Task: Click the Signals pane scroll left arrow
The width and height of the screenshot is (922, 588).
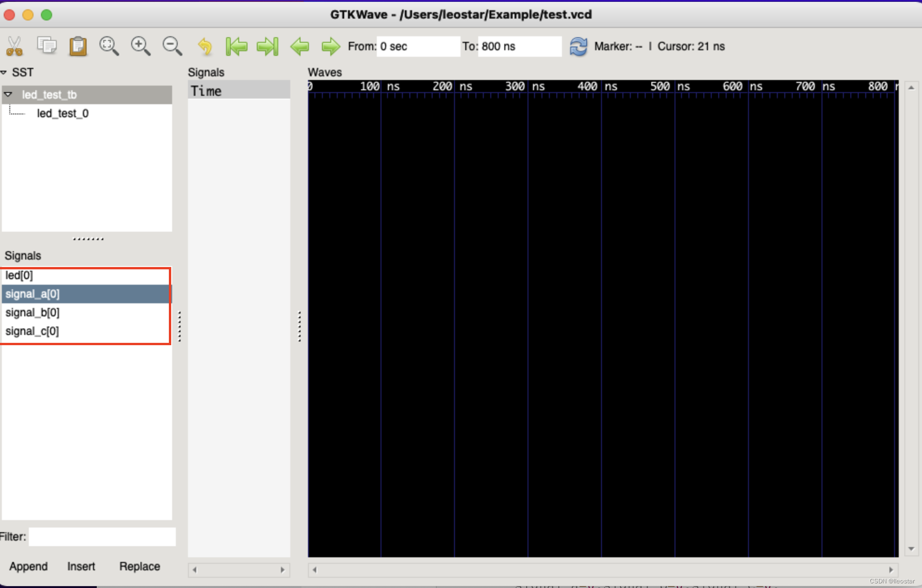Action: 194,570
